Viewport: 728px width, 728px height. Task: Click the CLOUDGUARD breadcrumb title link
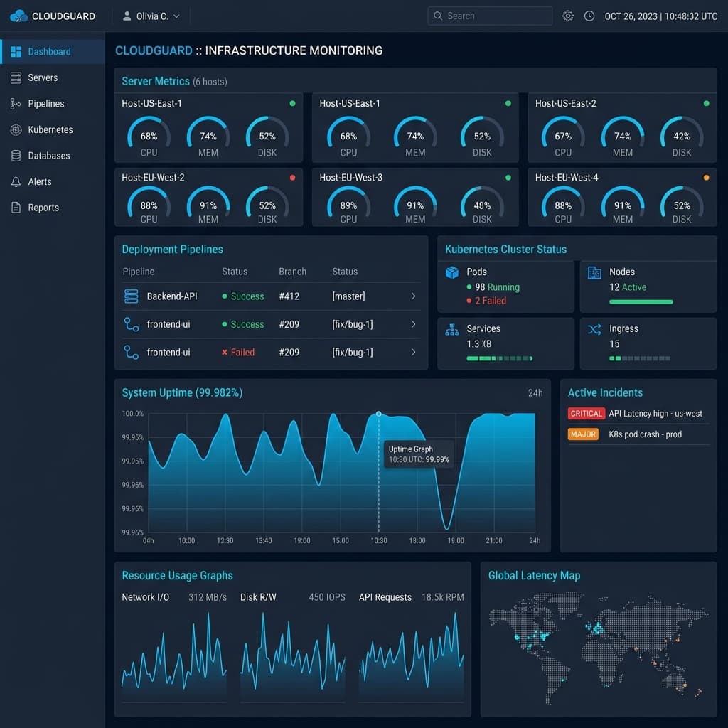click(154, 50)
